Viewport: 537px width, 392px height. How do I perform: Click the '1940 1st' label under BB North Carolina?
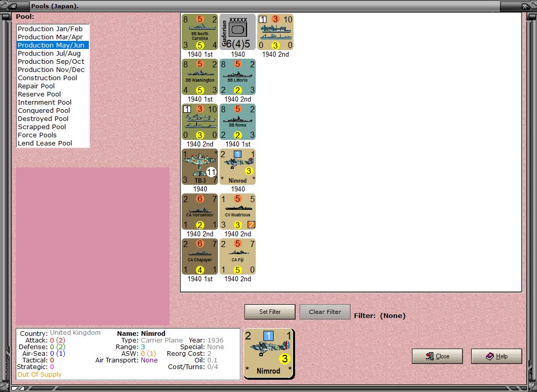[x=200, y=55]
